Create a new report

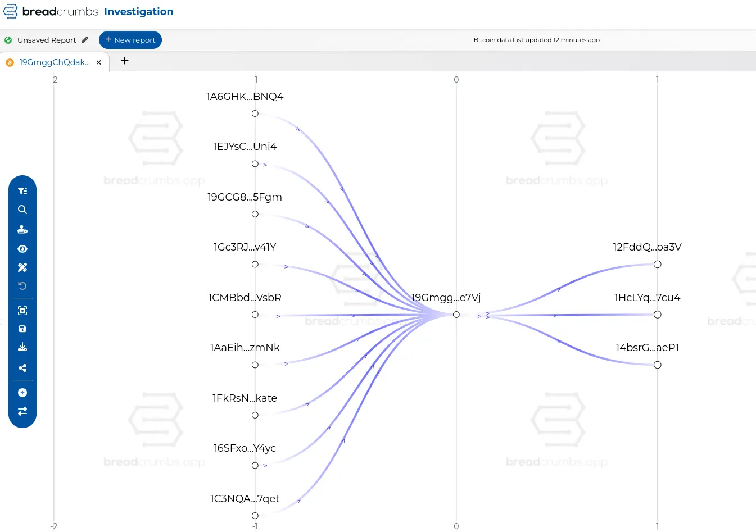click(x=130, y=40)
